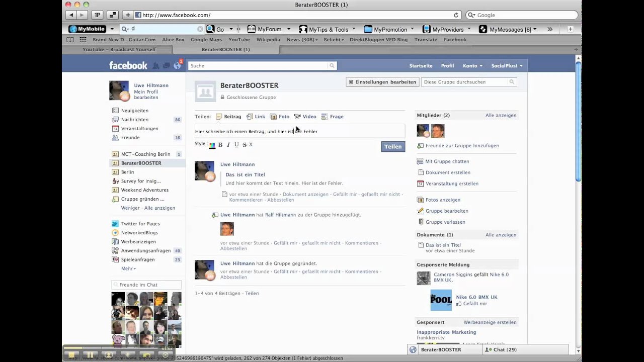
Task: Open Freunde in left sidebar
Action: click(130, 138)
